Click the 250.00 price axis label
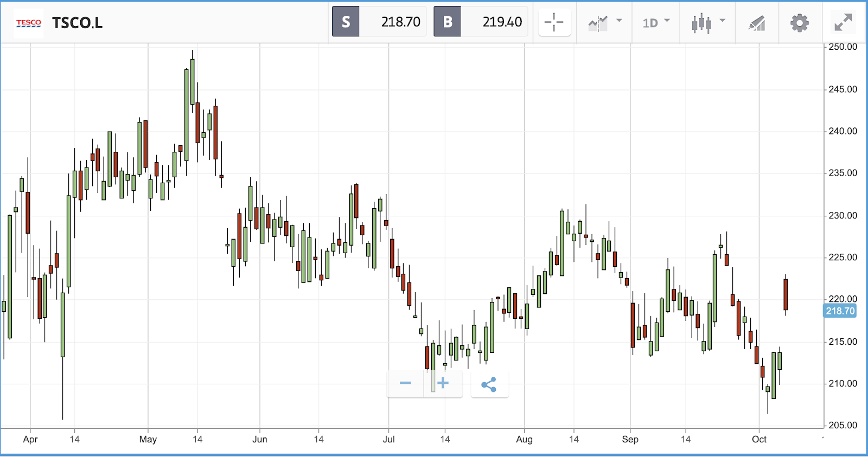The width and height of the screenshot is (868, 457). click(x=843, y=47)
